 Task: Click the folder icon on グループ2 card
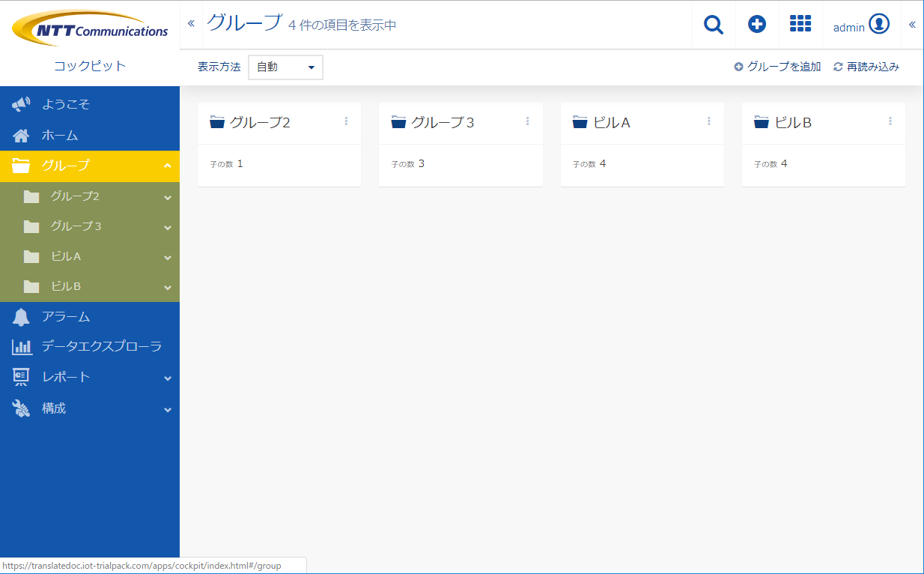tap(217, 122)
